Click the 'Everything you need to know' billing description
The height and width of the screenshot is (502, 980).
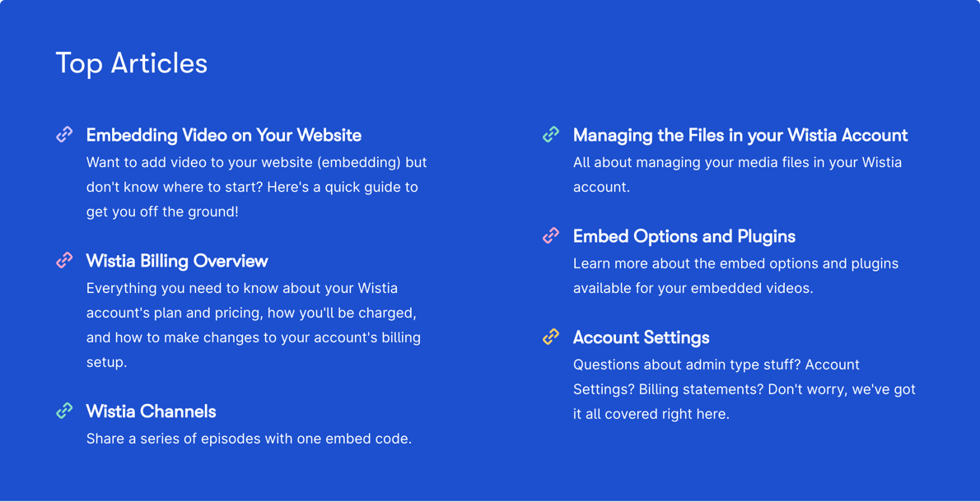coord(254,325)
